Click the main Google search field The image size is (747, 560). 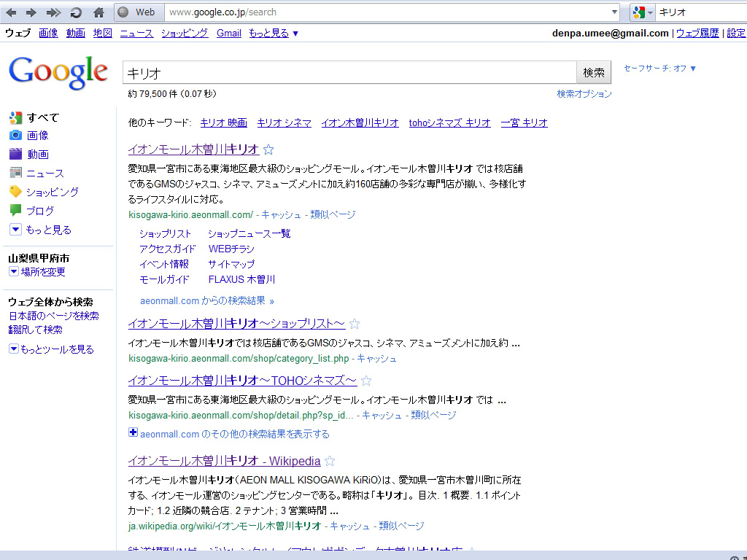coord(349,73)
